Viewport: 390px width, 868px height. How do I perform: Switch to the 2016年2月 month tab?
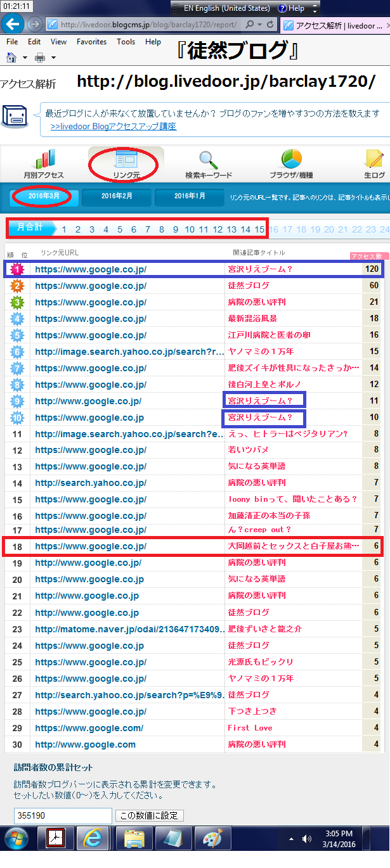pyautogui.click(x=117, y=196)
